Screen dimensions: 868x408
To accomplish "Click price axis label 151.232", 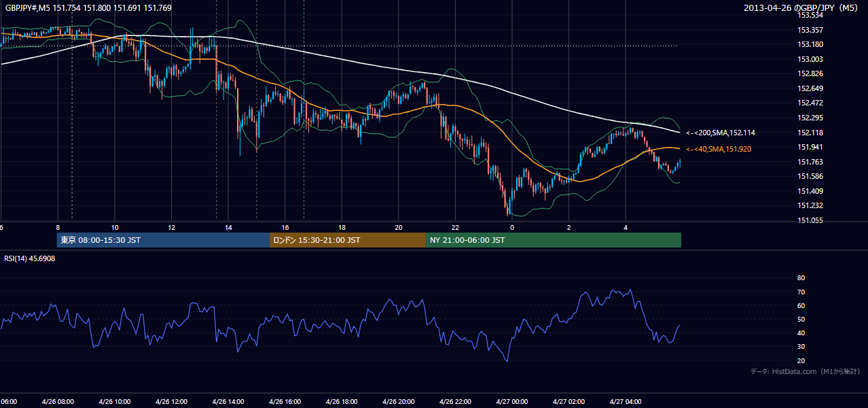I will [x=810, y=205].
